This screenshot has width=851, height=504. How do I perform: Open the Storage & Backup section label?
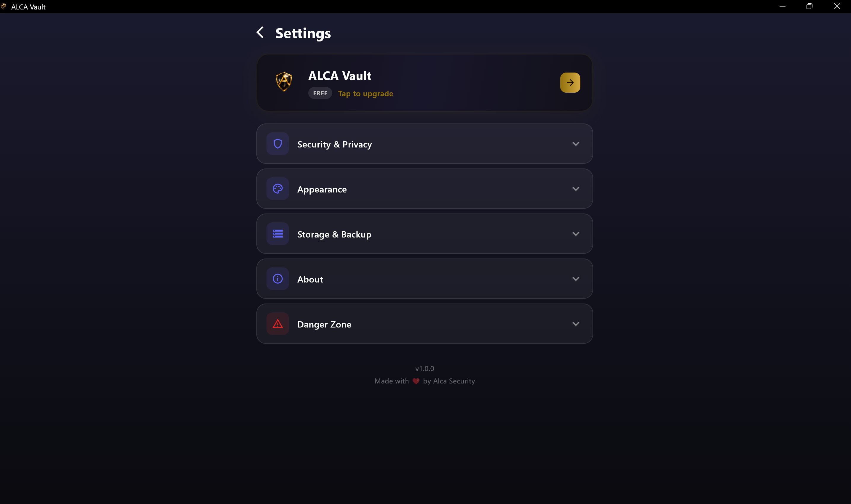click(x=334, y=234)
